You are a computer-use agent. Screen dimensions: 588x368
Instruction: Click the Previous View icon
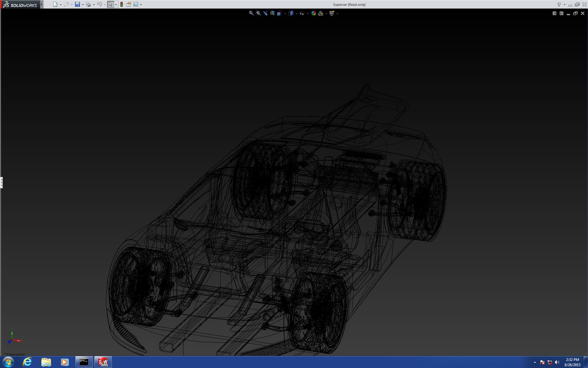(265, 13)
